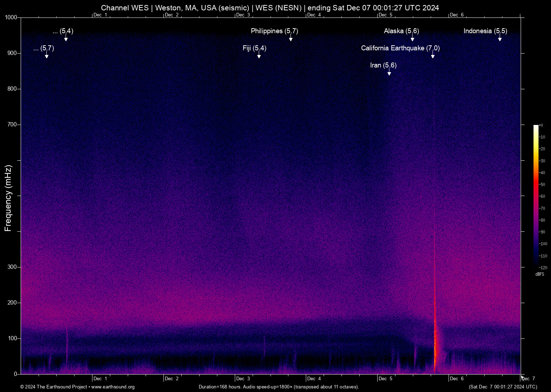Click the arrow under the '... (5.7)' label
551x392 pixels.
(x=46, y=56)
